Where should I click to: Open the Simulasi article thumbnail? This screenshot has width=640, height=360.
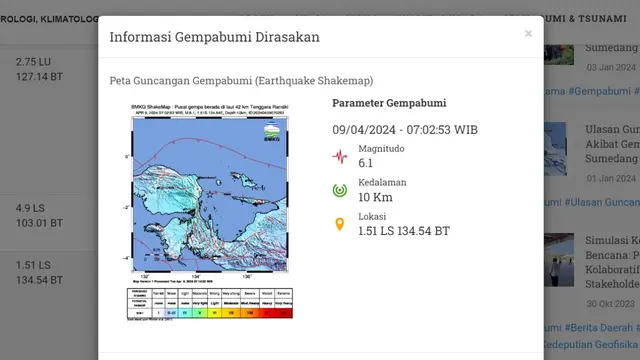[x=559, y=260]
